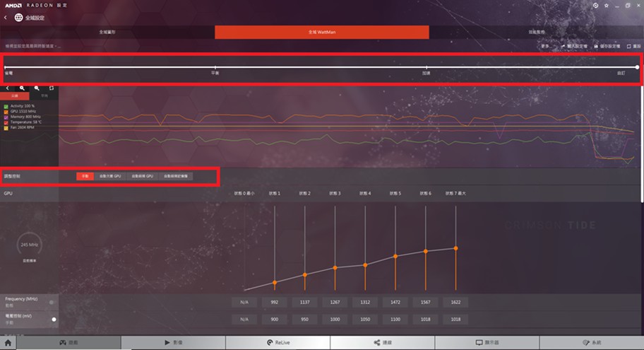Go back using the top-left arrow
This screenshot has height=350, width=644.
click(6, 18)
